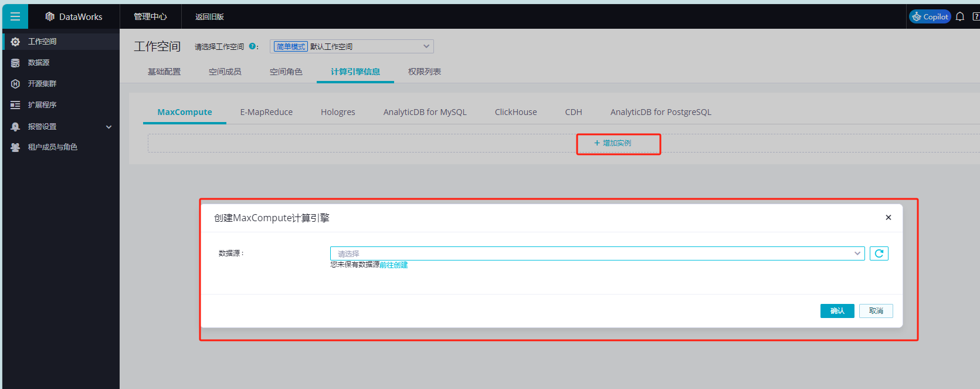Select the CDH engine tab
980x389 pixels.
pyautogui.click(x=574, y=112)
